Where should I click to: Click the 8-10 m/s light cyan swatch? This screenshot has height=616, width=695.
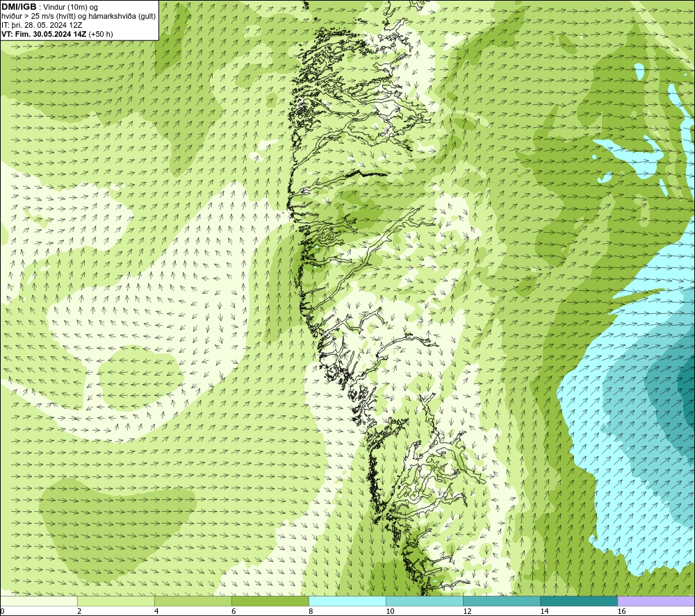click(347, 601)
